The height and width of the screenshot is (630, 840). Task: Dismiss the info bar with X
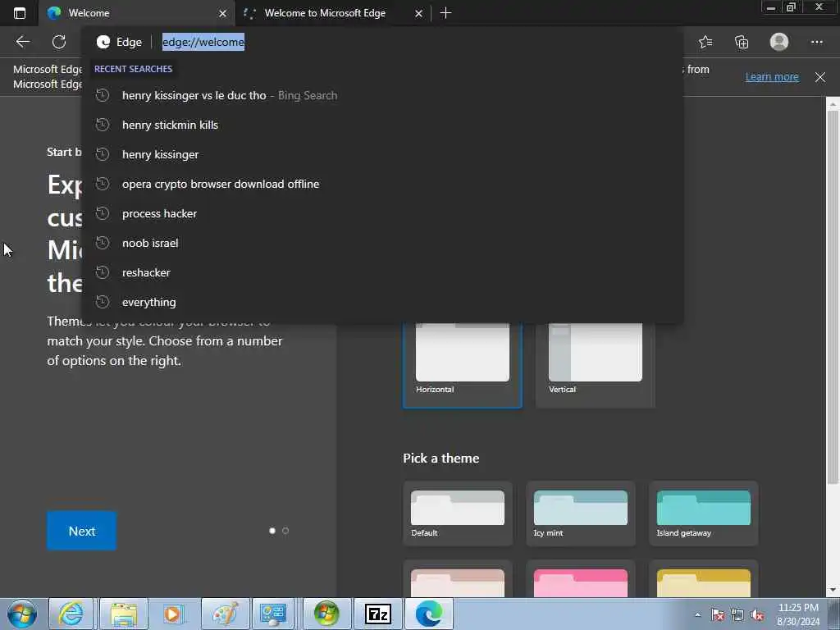pos(819,77)
